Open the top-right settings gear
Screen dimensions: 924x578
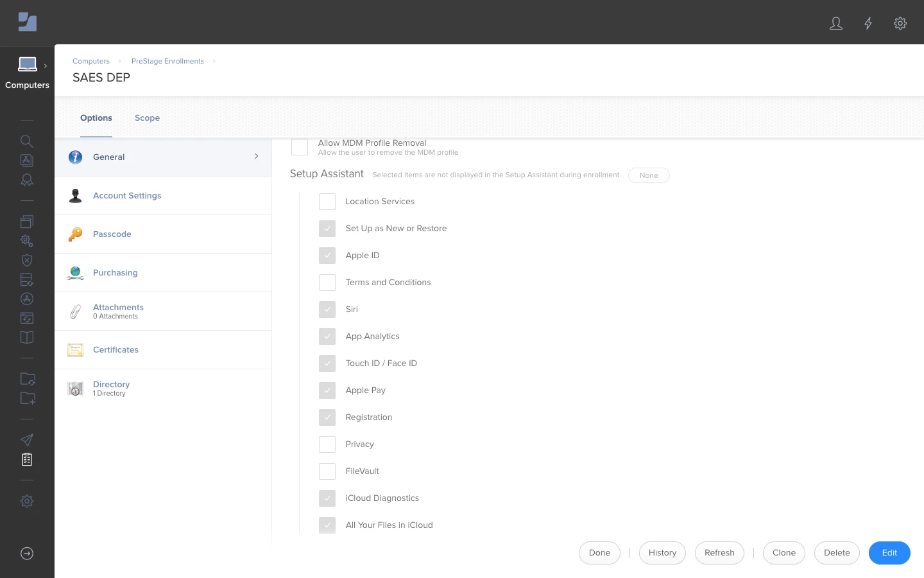(x=900, y=24)
